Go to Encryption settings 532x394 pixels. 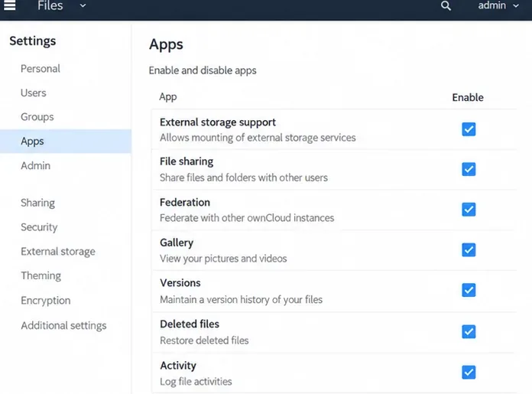(x=46, y=300)
